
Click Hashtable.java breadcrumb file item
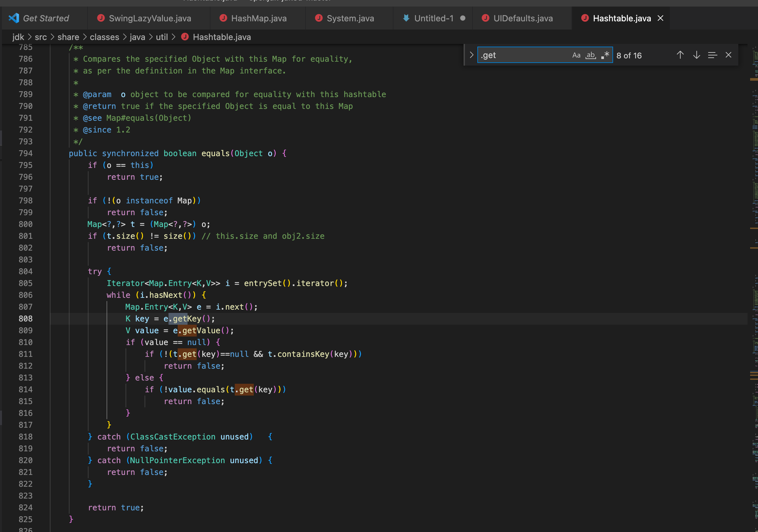(x=222, y=37)
